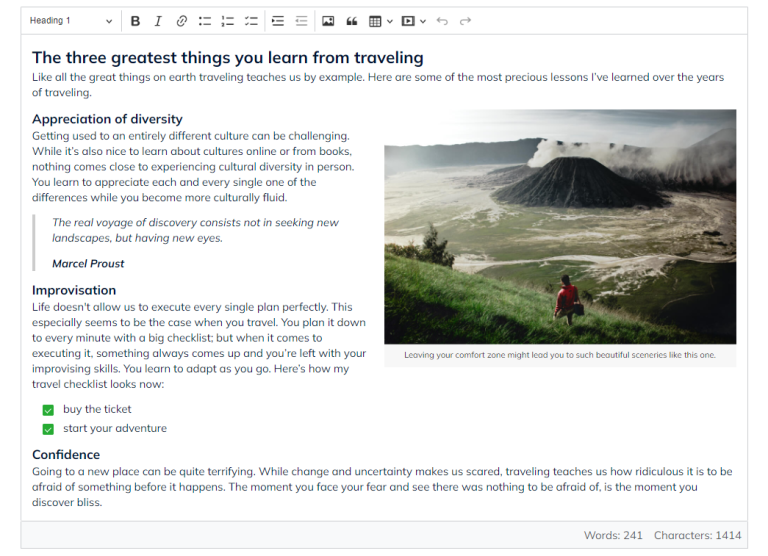Expand the insert media dropdown
This screenshot has height=556, width=768.
[x=413, y=21]
